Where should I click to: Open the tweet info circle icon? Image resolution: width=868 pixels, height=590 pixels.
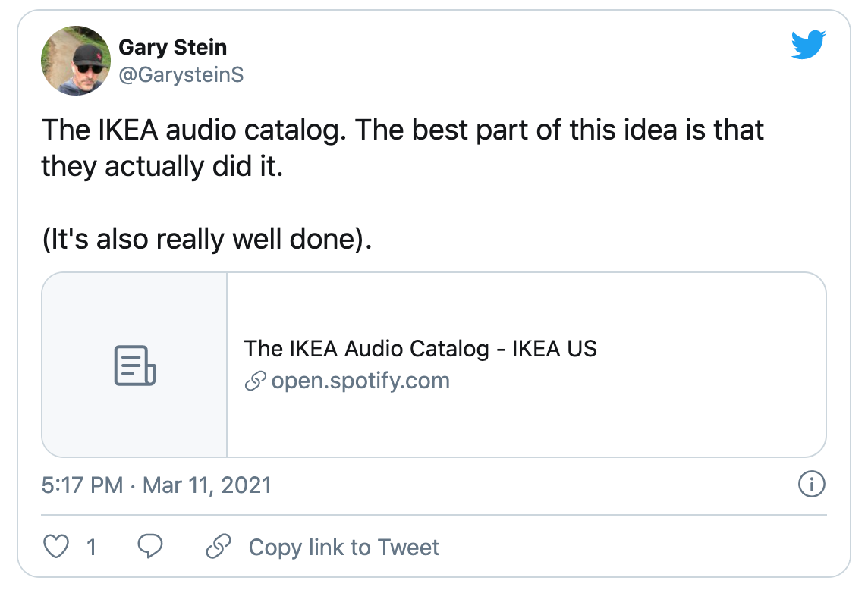(x=812, y=485)
